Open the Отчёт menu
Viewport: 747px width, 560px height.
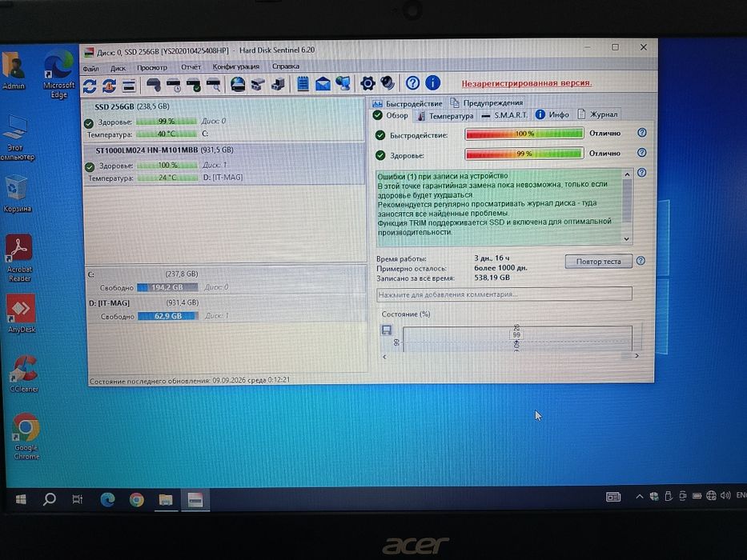pyautogui.click(x=191, y=67)
